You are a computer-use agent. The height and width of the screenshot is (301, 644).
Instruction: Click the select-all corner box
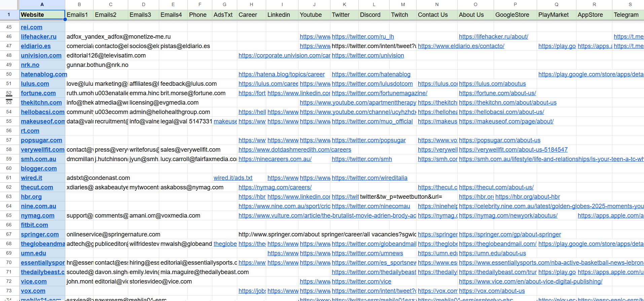point(9,4)
